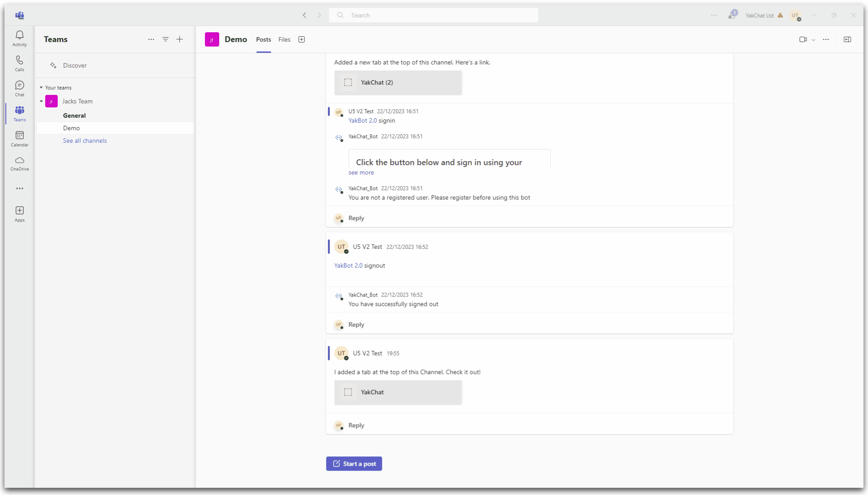Open Demo channel more options
Image resolution: width=868 pixels, height=495 pixels.
point(826,39)
